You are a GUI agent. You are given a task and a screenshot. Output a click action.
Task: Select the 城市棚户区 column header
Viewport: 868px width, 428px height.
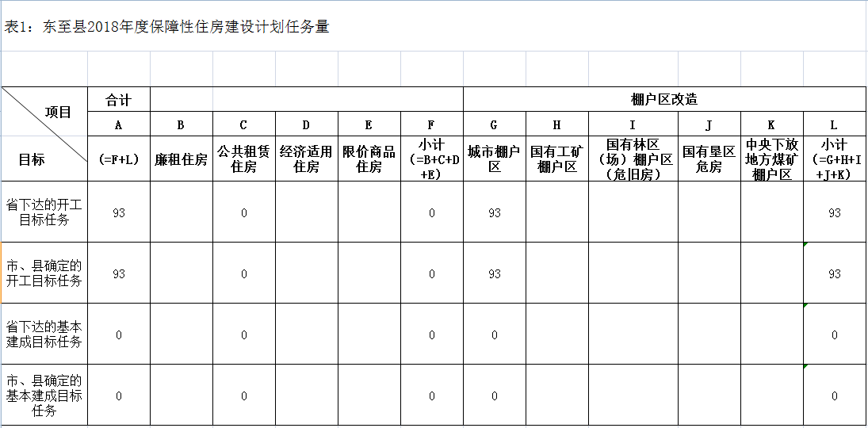point(495,159)
